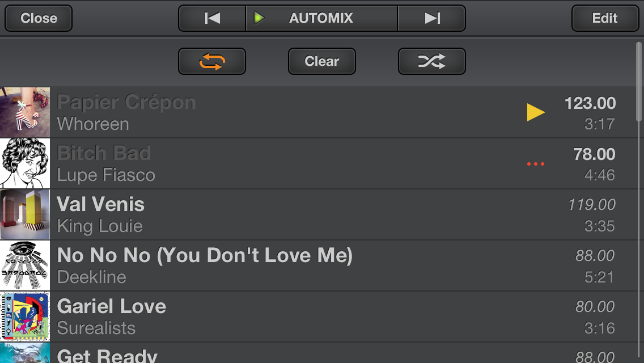
Task: Close the Automix queue panel
Action: point(39,18)
